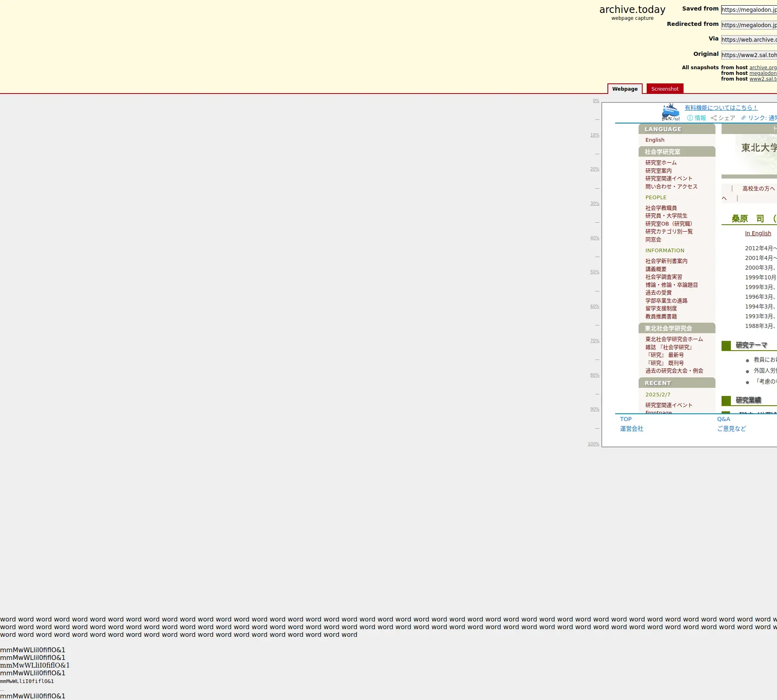Screen dimensions: 777x700
Task: Click the シェア share icon
Action: click(714, 118)
